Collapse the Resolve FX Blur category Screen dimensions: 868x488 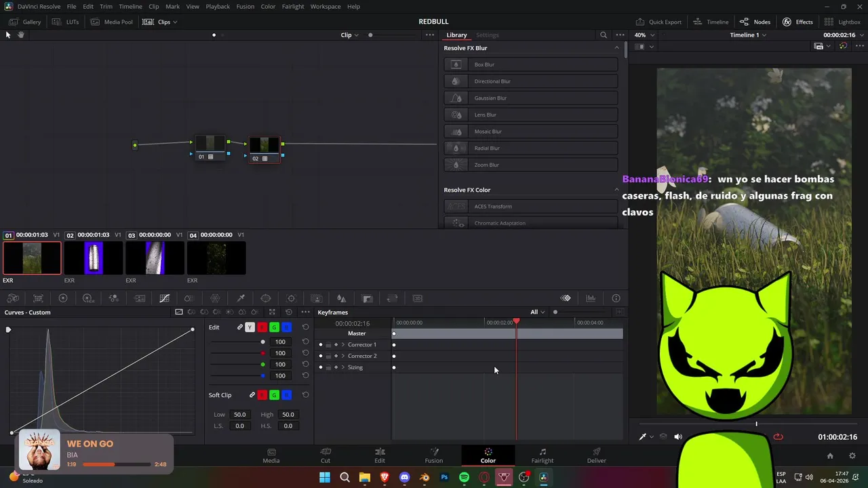(616, 47)
